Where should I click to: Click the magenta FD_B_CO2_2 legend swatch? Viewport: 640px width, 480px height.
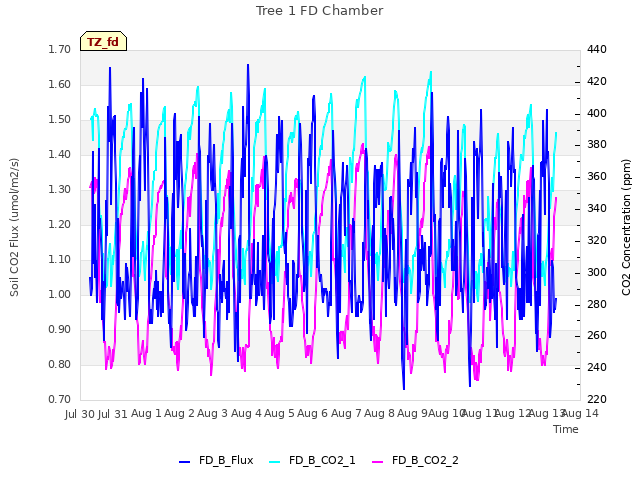pyautogui.click(x=378, y=461)
